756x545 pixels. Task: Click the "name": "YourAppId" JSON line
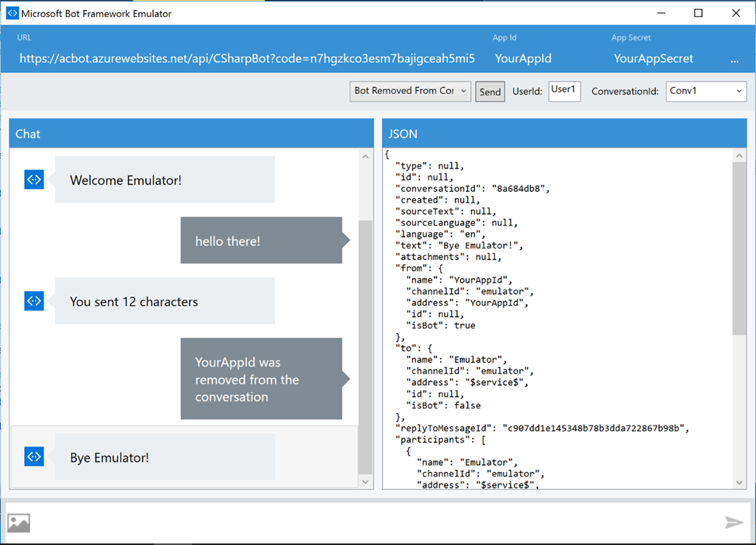(x=459, y=279)
